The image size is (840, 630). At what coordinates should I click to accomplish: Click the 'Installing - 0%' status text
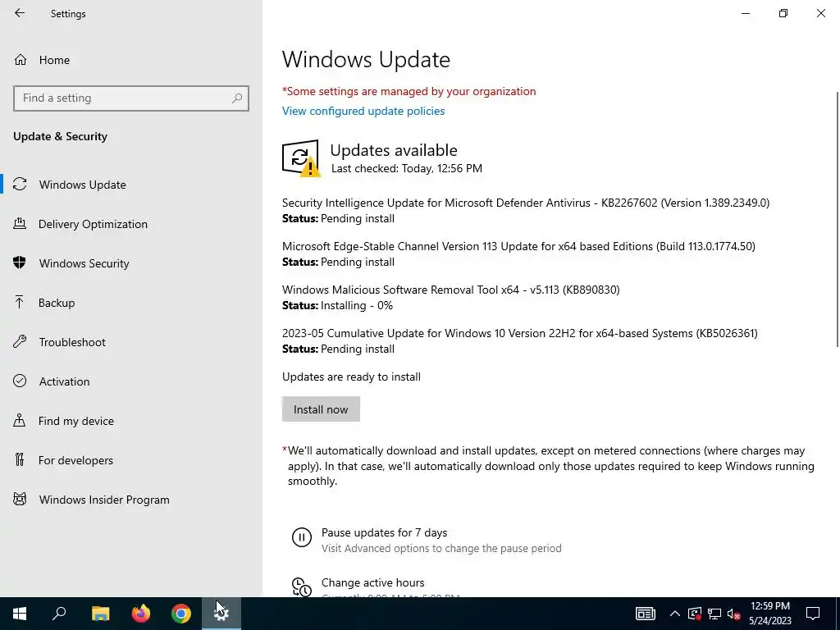(x=356, y=305)
